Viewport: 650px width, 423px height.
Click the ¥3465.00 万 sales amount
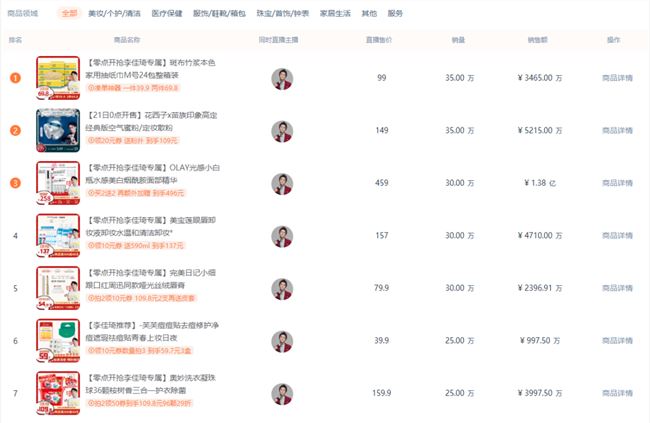[540, 78]
